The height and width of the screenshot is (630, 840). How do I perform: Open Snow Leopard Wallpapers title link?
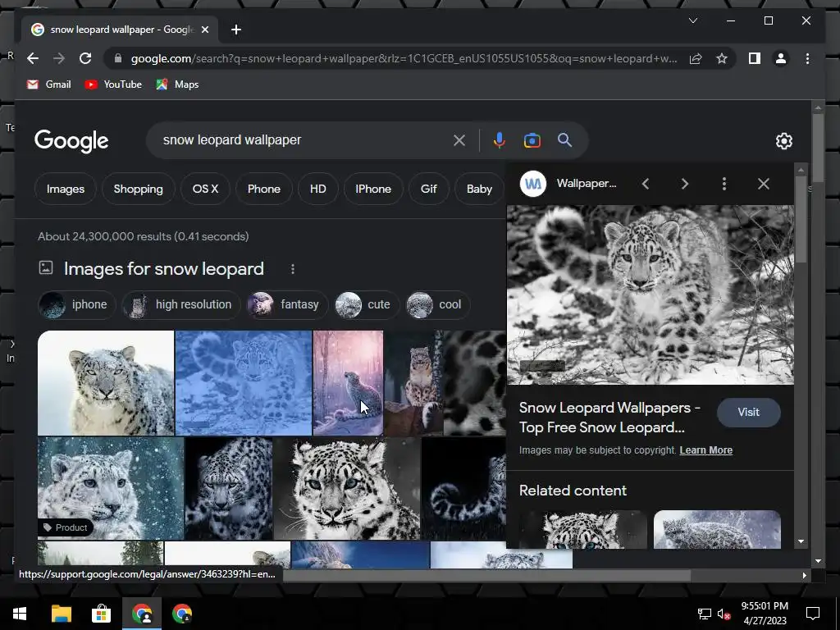(x=609, y=418)
